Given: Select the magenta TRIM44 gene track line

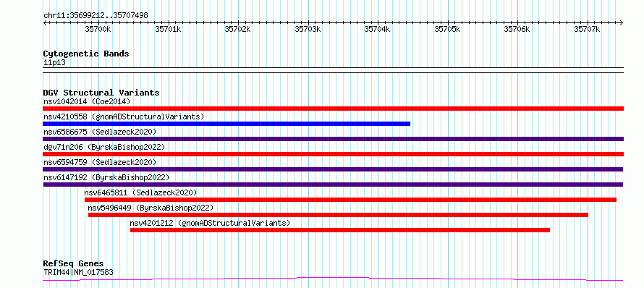Looking at the screenshot, I should [x=333, y=279].
